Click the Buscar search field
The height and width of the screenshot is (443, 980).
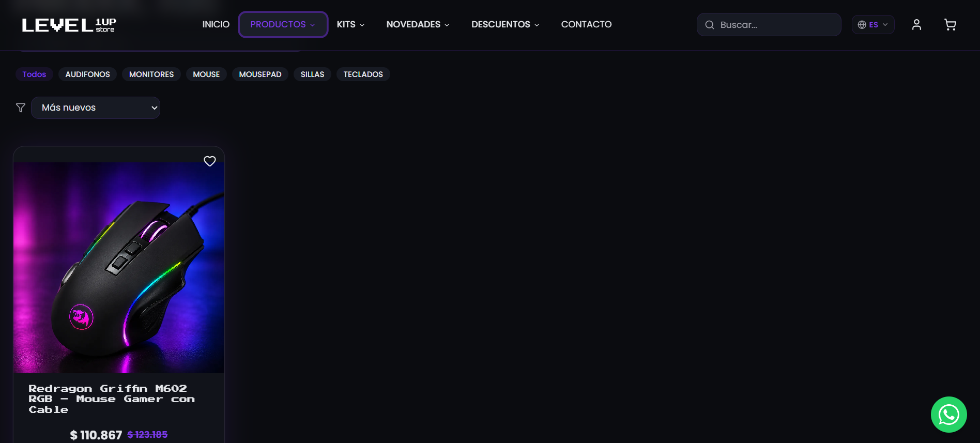(769, 25)
